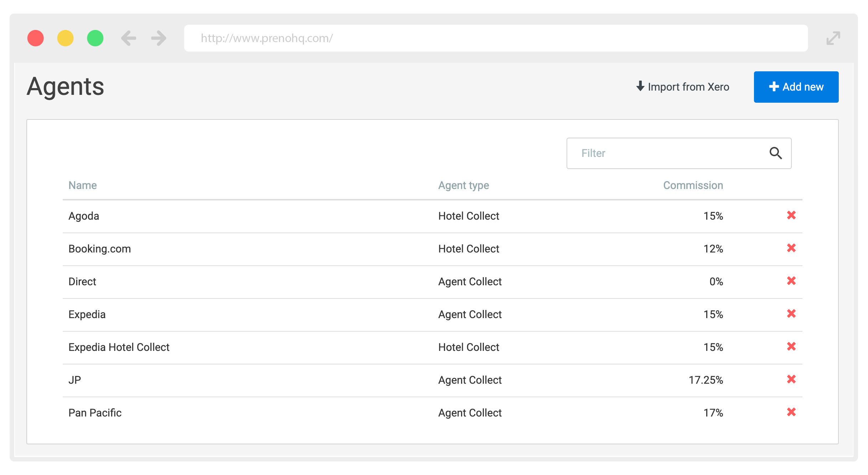
Task: Delete the JP agent row
Action: point(791,379)
